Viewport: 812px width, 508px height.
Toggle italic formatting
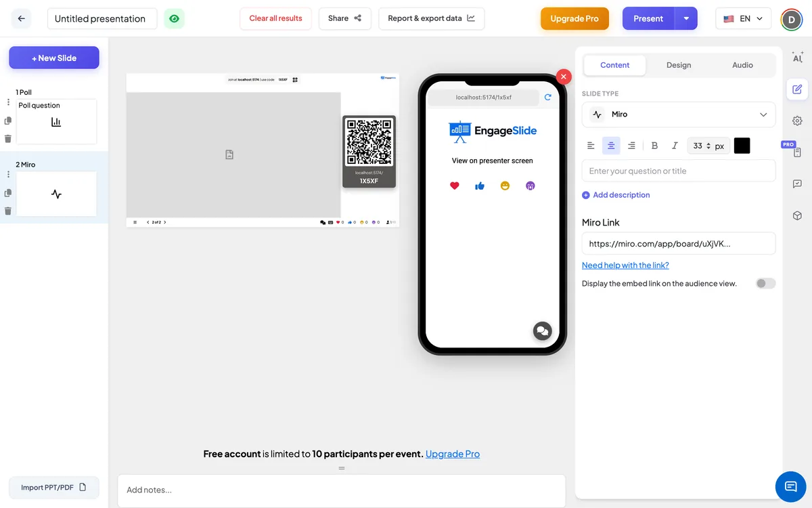point(675,146)
